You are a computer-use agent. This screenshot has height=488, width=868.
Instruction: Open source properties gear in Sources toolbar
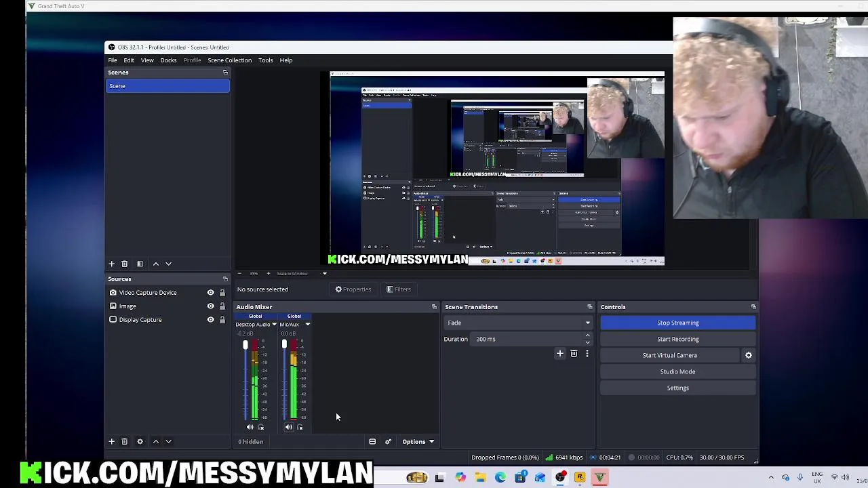[x=140, y=441]
